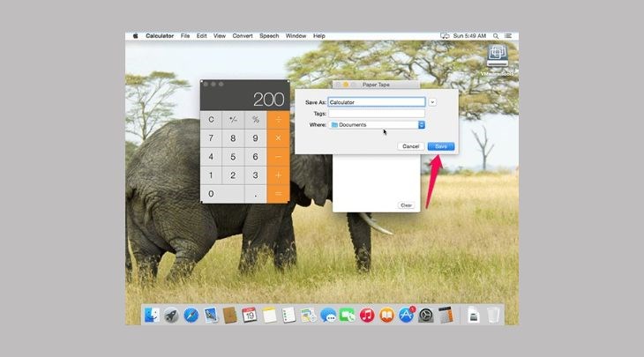644x357 pixels.
Task: Open System Preferences gear icon
Action: 426,316
